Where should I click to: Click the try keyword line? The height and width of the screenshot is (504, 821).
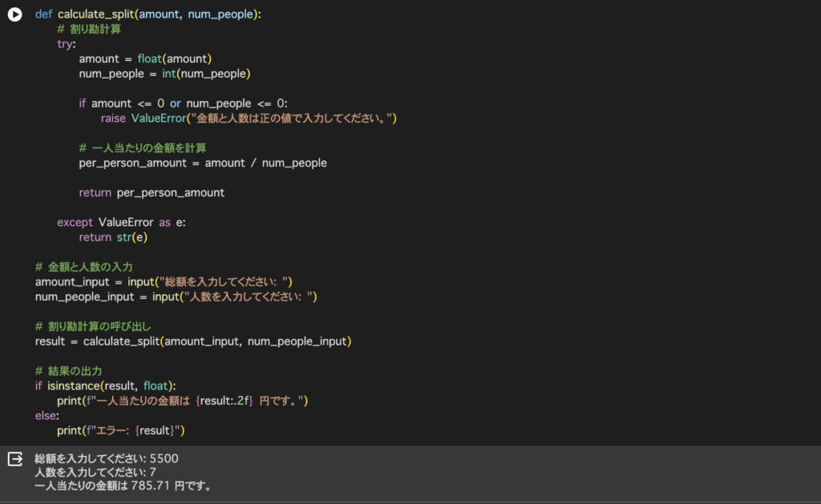pyautogui.click(x=65, y=44)
